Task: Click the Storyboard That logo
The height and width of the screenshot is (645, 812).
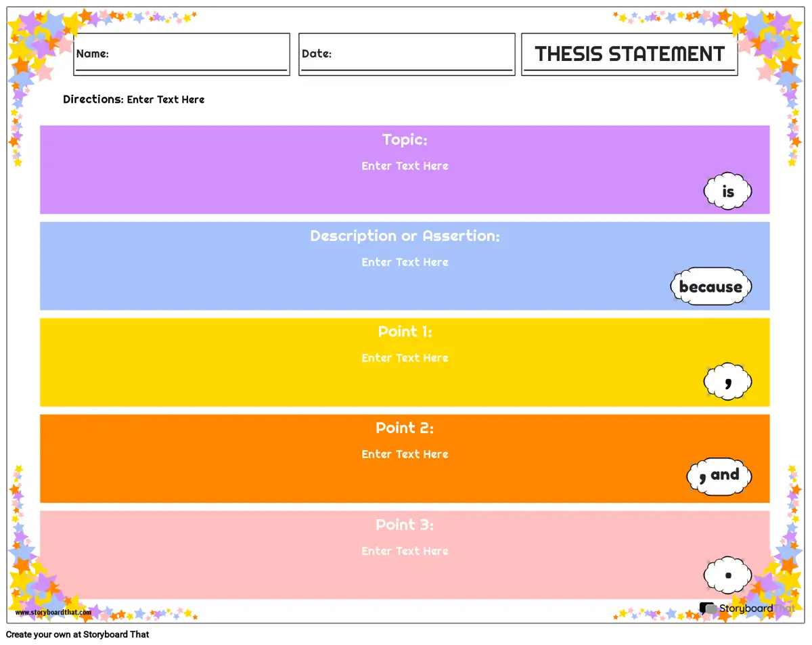Action: [746, 608]
